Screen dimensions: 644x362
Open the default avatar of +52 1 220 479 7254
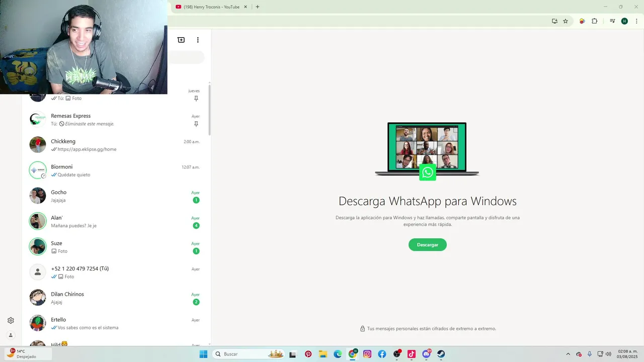38,272
